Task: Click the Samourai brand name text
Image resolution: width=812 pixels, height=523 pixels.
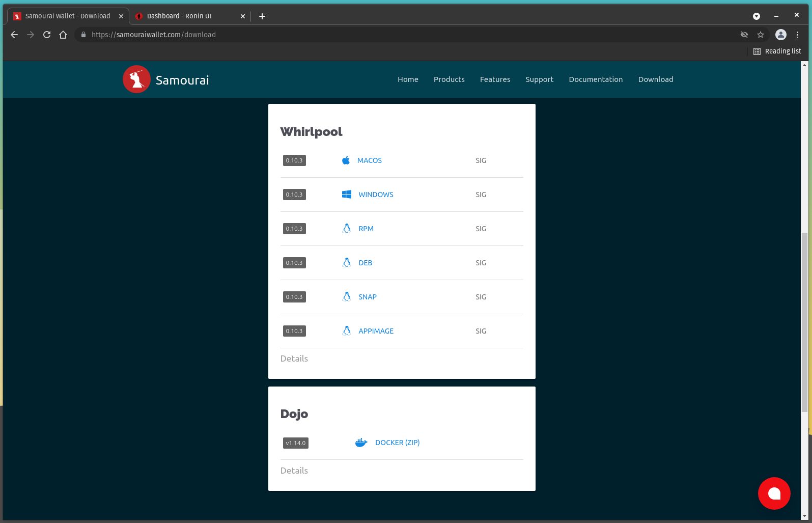Action: pos(182,80)
